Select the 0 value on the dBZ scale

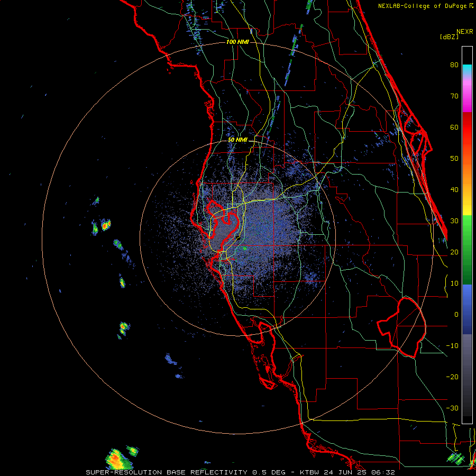point(456,315)
